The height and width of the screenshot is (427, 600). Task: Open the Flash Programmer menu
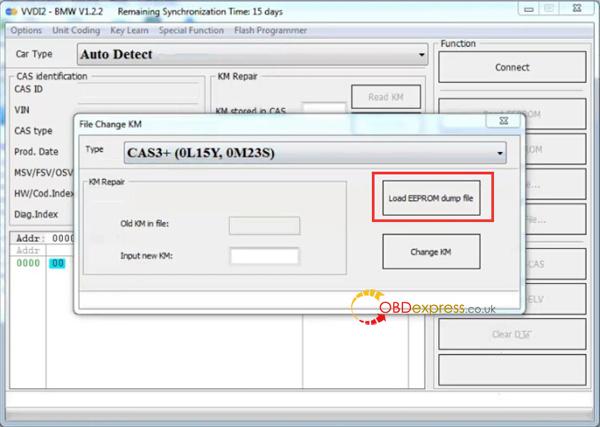pos(271,30)
